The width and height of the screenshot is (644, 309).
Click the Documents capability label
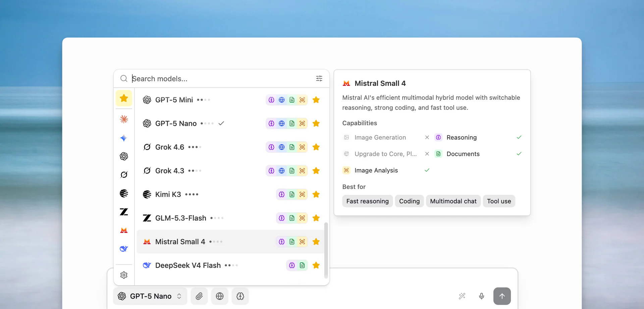coord(463,154)
